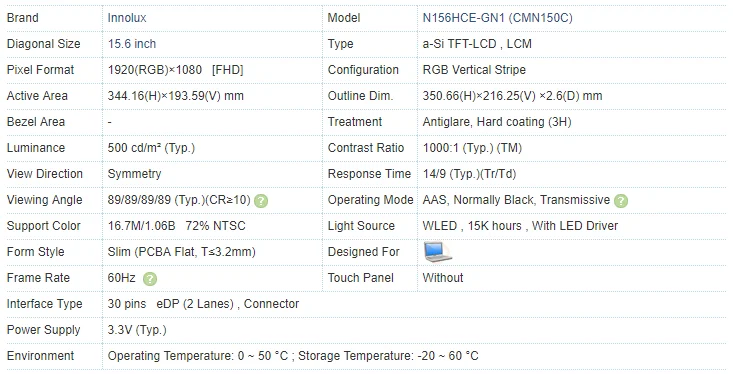
Task: Click the WLED Light Source description
Action: pos(520,226)
